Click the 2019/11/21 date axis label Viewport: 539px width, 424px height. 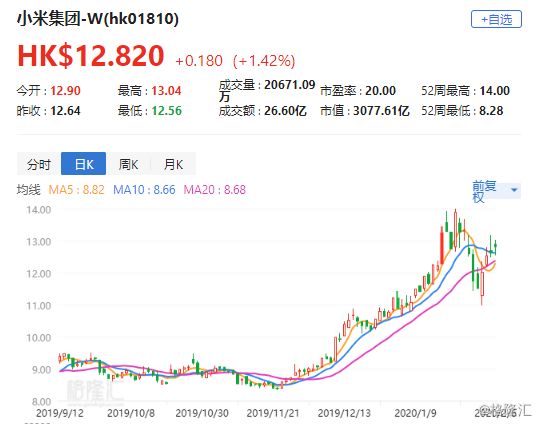click(273, 413)
